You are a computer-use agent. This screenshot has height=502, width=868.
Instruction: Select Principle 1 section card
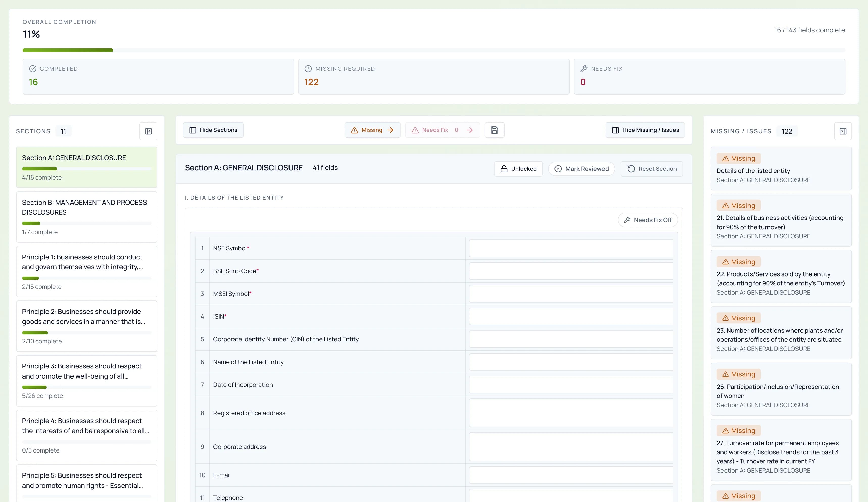pos(86,272)
